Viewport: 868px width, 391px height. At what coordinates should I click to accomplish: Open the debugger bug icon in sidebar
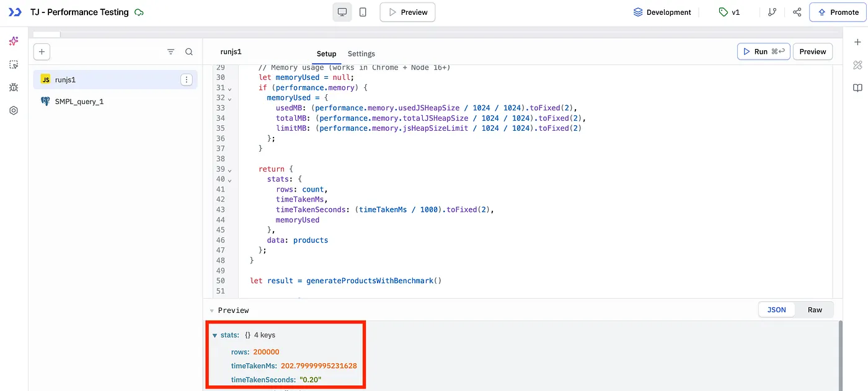14,87
